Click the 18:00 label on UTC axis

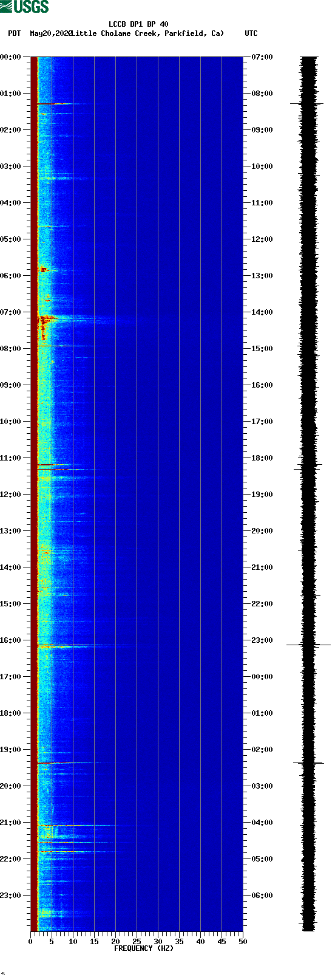point(262,458)
